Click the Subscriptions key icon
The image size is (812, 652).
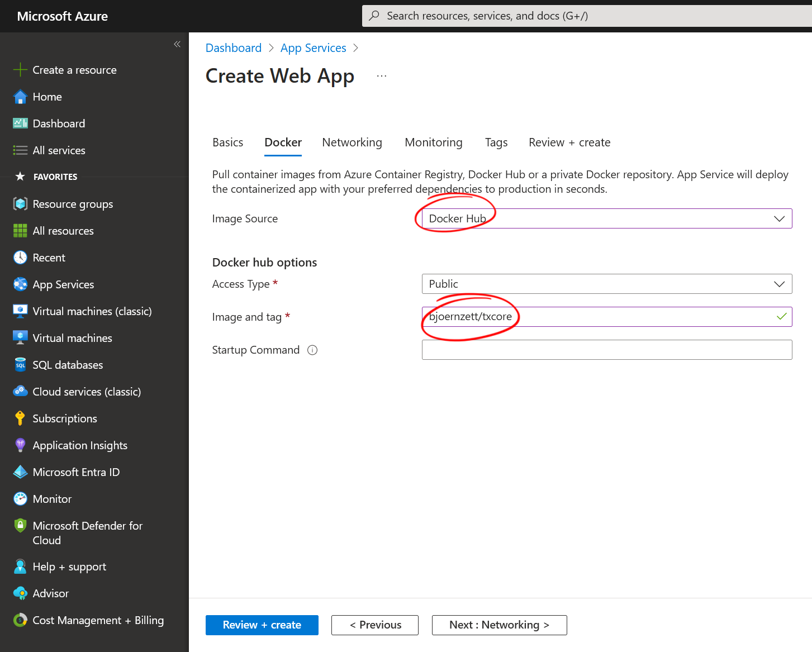point(20,418)
